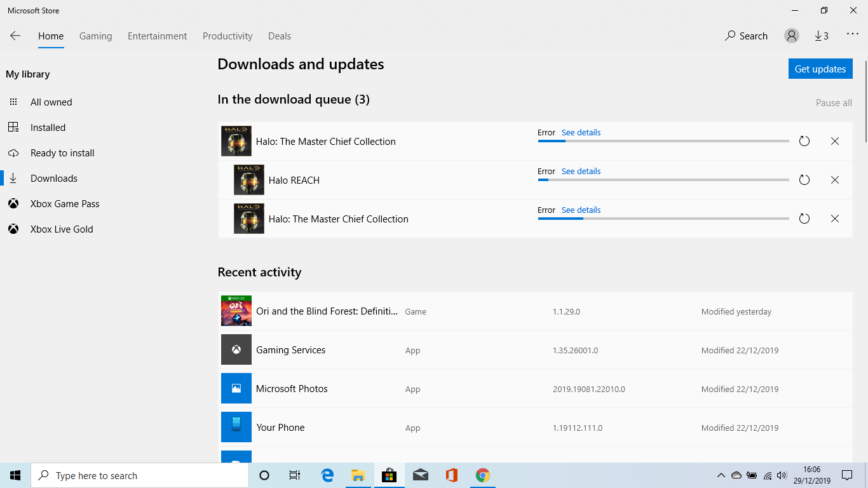
Task: Open Your Phone in recent activity
Action: coord(535,428)
